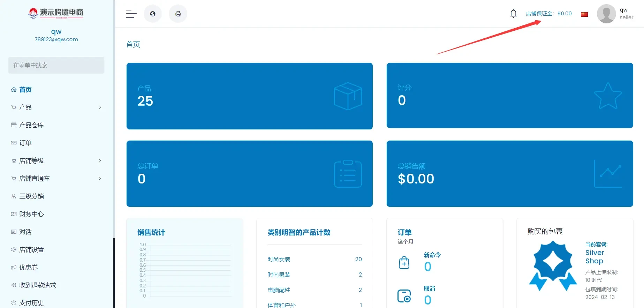This screenshot has width=644, height=308.
Task: Expand the 店铺等级 submenu chevron
Action: pos(100,161)
